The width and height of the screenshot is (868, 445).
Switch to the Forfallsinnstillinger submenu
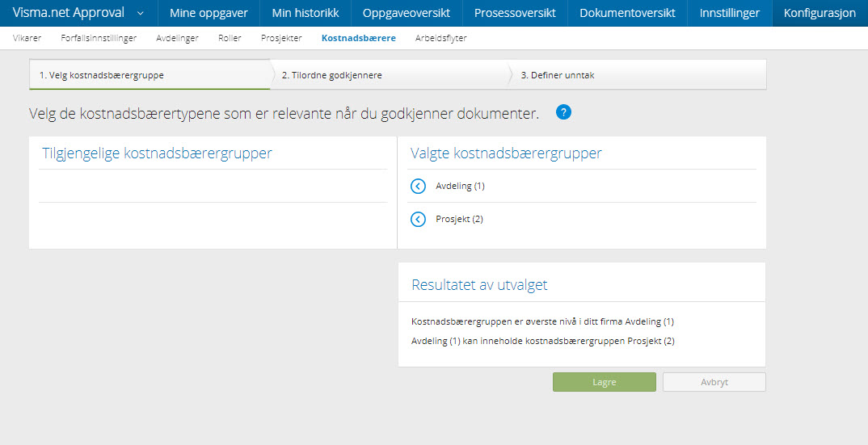(99, 38)
